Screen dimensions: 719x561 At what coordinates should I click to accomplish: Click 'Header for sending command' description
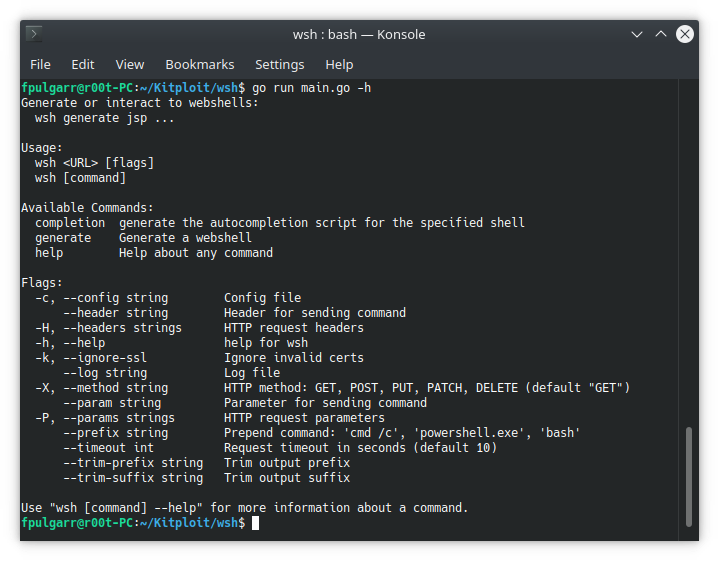(x=315, y=313)
